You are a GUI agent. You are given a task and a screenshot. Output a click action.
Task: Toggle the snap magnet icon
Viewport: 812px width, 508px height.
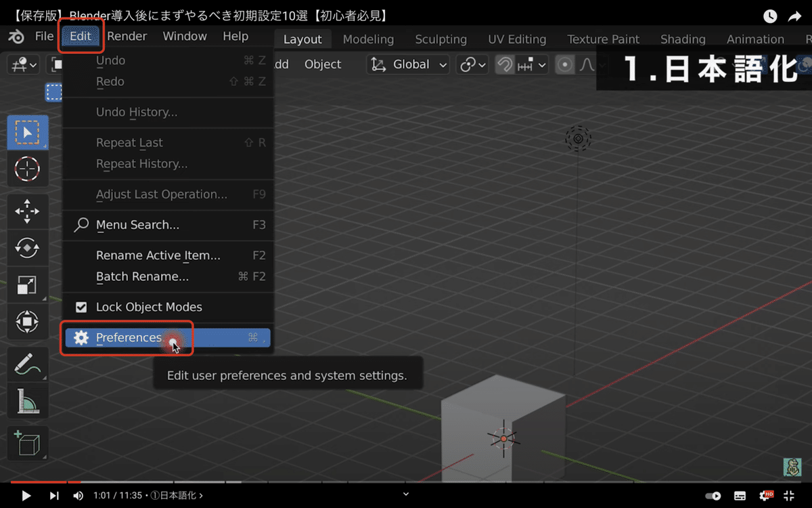(x=505, y=64)
